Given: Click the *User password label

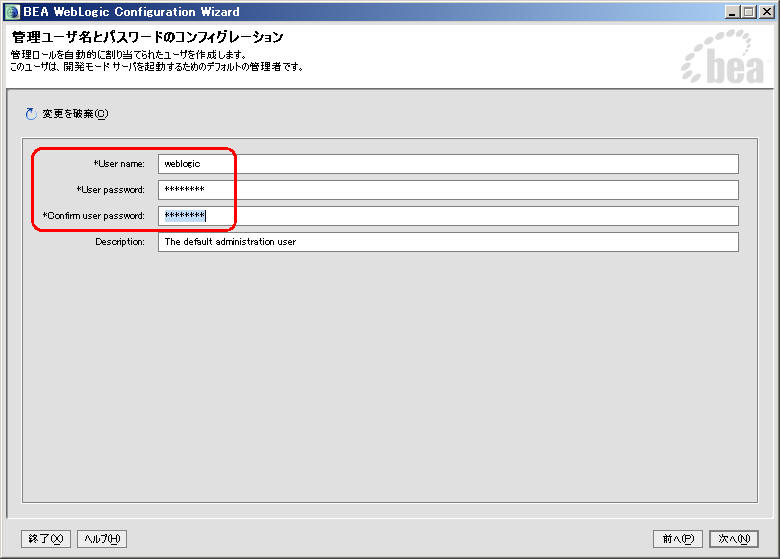Looking at the screenshot, I should 110,190.
